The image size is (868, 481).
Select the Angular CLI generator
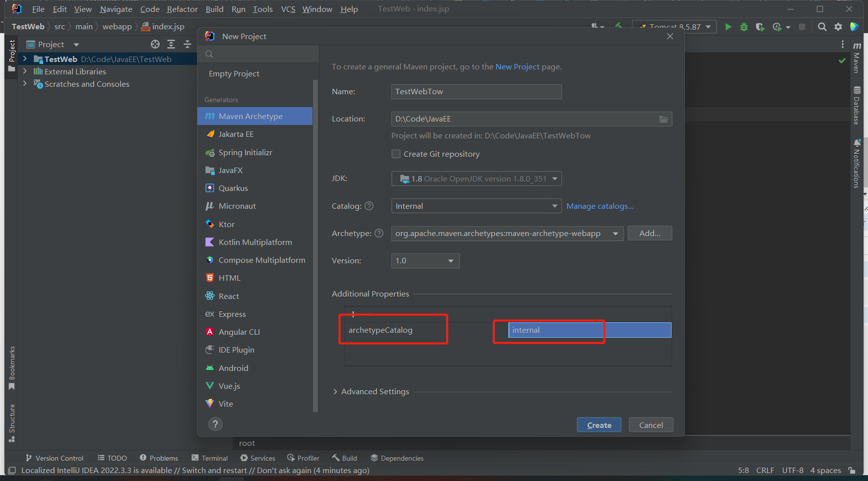coord(255,332)
